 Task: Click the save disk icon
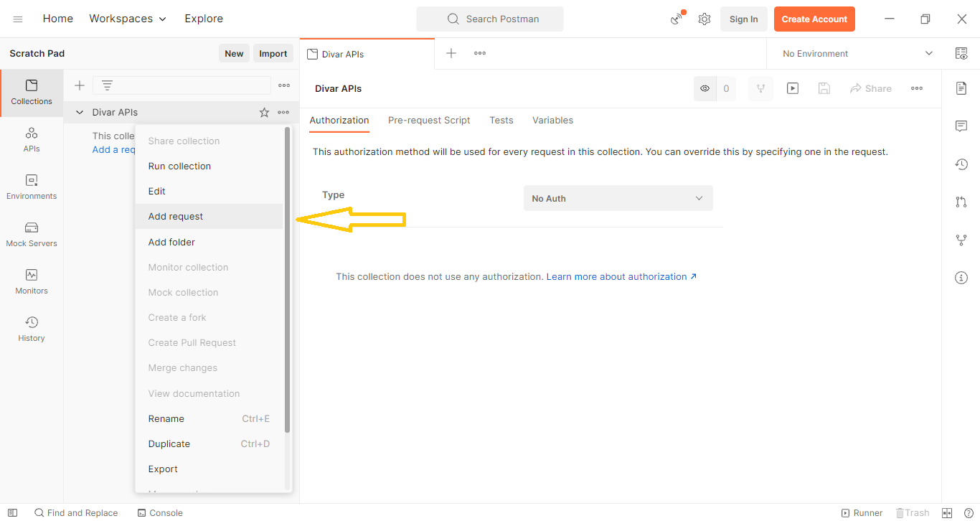(824, 88)
